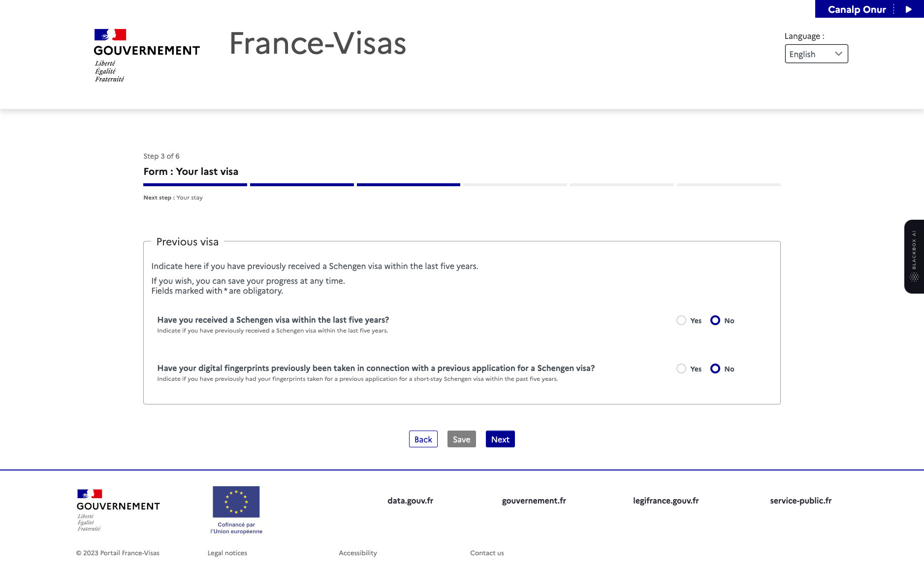Click the Next button
924x570 pixels.
pos(500,439)
